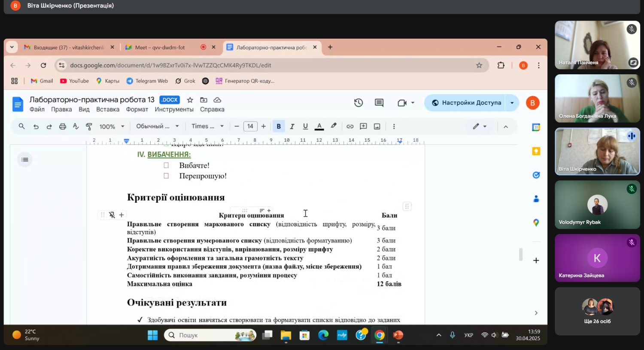Bookmark the page with the address bar star
The image size is (644, 350).
[479, 65]
